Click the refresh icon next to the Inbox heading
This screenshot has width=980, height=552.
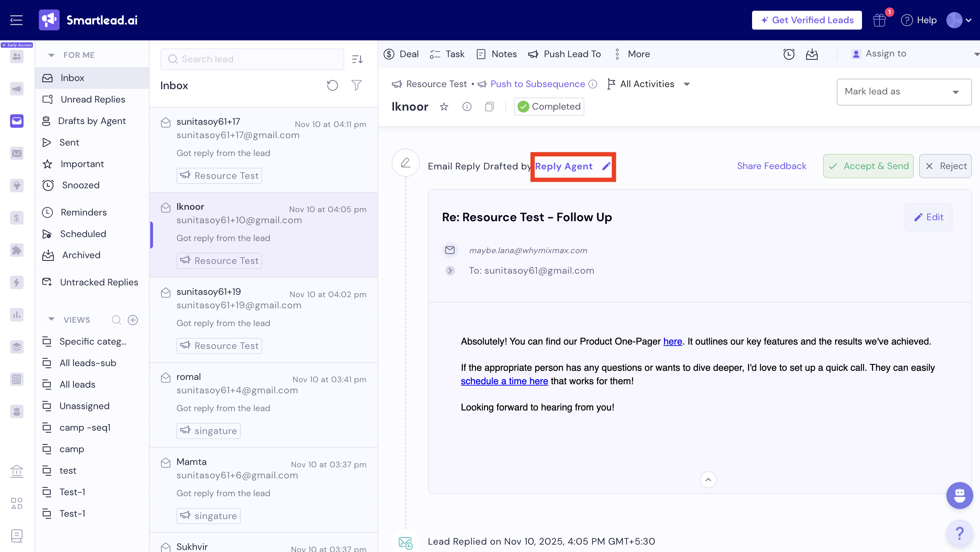332,85
